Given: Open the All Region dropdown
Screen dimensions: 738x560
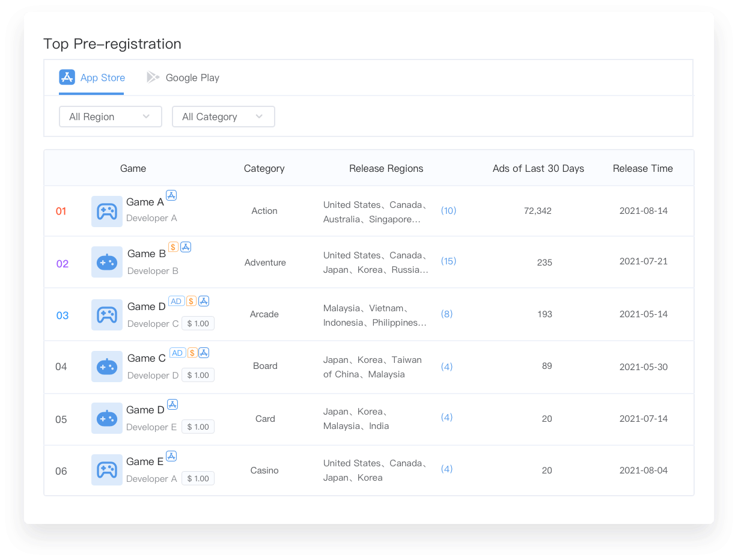Looking at the screenshot, I should (110, 116).
